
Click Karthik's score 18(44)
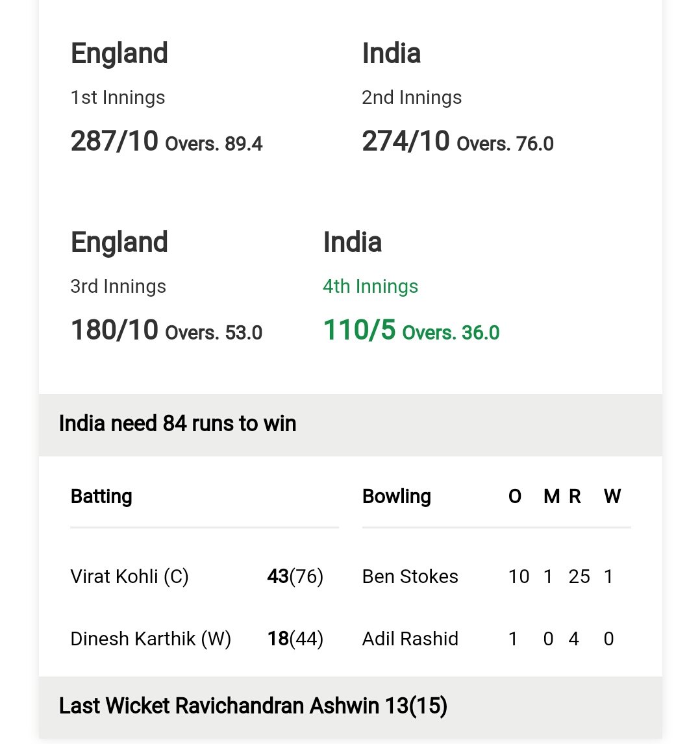coord(295,639)
